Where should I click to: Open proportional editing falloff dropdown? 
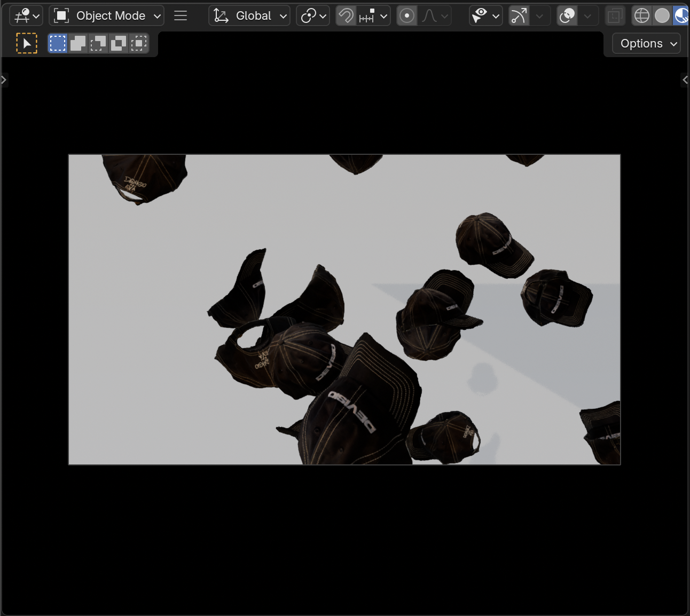tap(435, 16)
